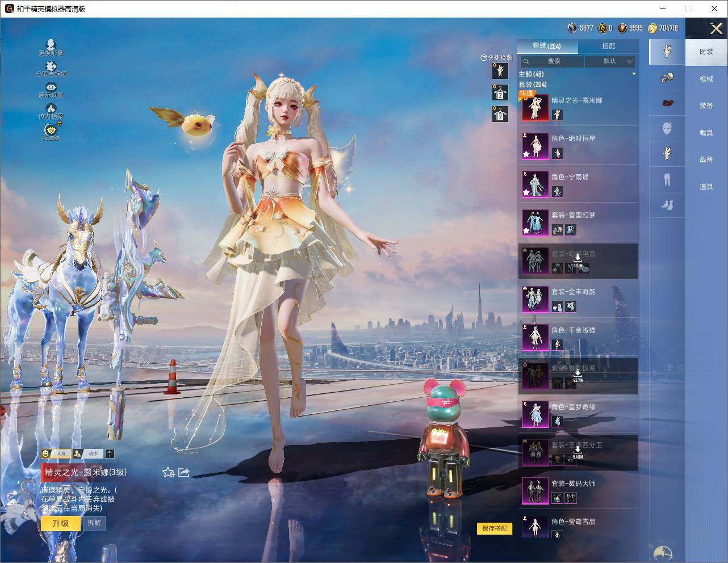
Task: Add outfit to favorites with star icon
Action: pos(168,472)
